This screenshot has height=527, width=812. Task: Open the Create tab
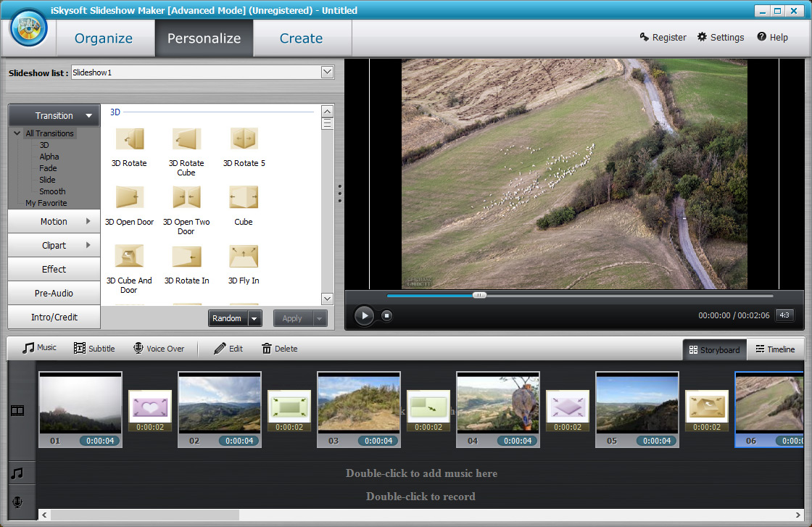[x=302, y=38]
